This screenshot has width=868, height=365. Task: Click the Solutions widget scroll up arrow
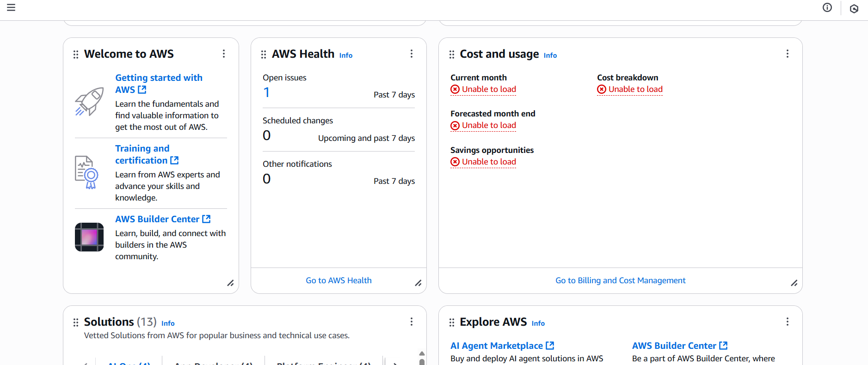422,353
